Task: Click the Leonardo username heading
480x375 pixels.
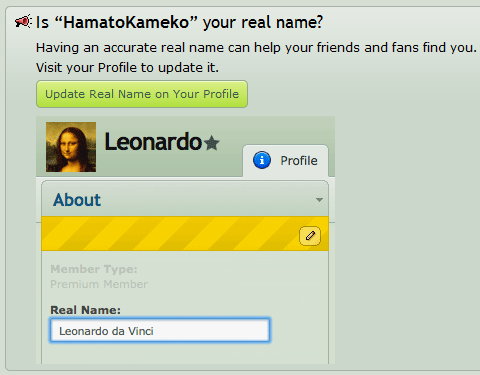Action: point(153,142)
